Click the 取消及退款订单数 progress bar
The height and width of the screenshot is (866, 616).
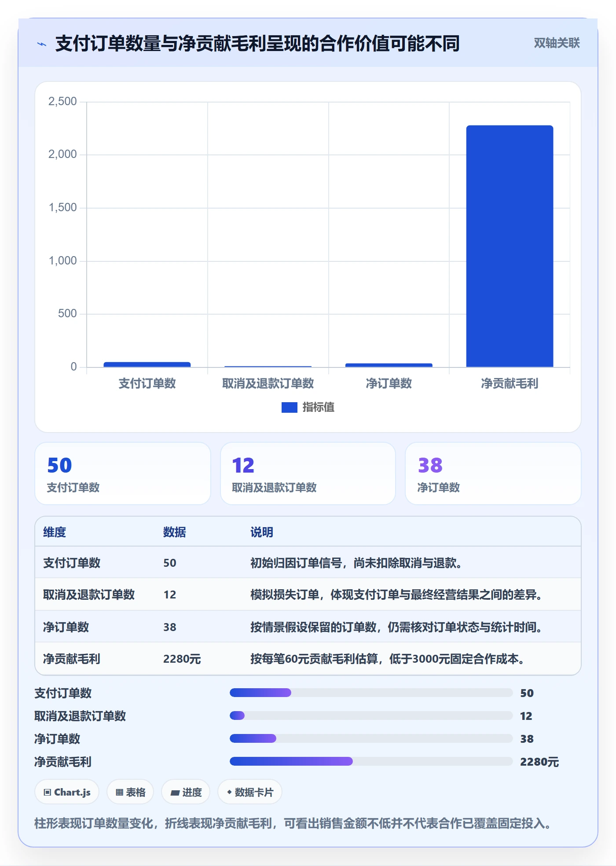pyautogui.click(x=371, y=716)
